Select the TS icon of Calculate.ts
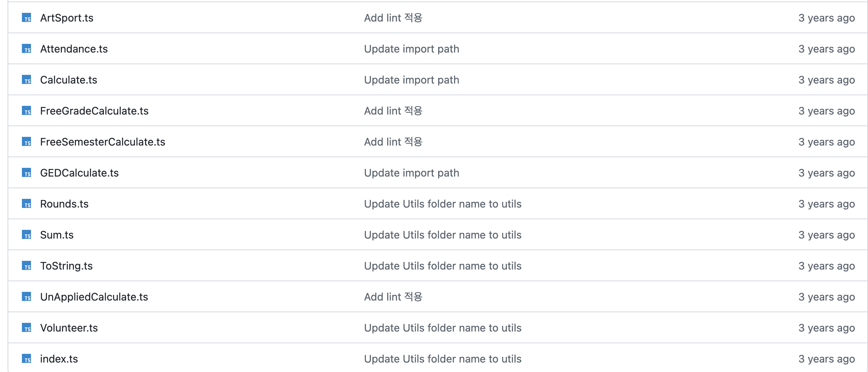This screenshot has width=868, height=372. [x=26, y=80]
